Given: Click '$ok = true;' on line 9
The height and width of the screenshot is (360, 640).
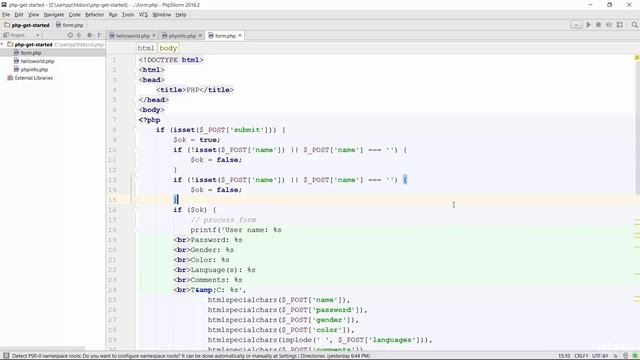Looking at the screenshot, I should coord(197,140).
